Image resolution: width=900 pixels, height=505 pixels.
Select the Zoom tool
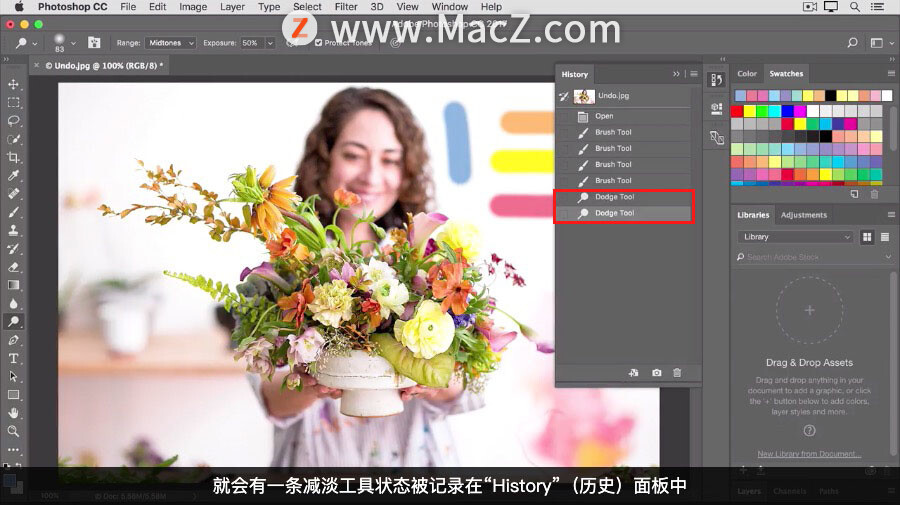(x=13, y=432)
